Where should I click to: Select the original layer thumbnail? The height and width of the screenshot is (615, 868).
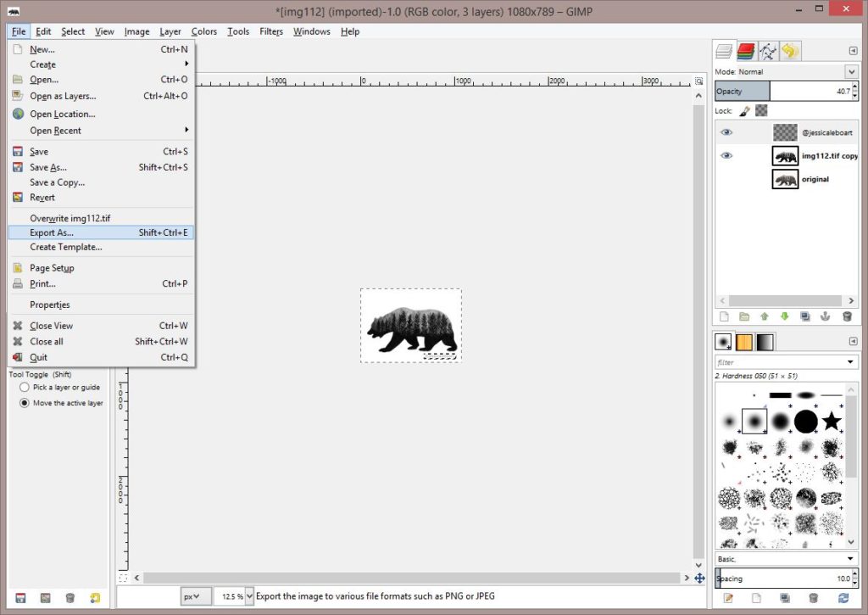pos(785,179)
